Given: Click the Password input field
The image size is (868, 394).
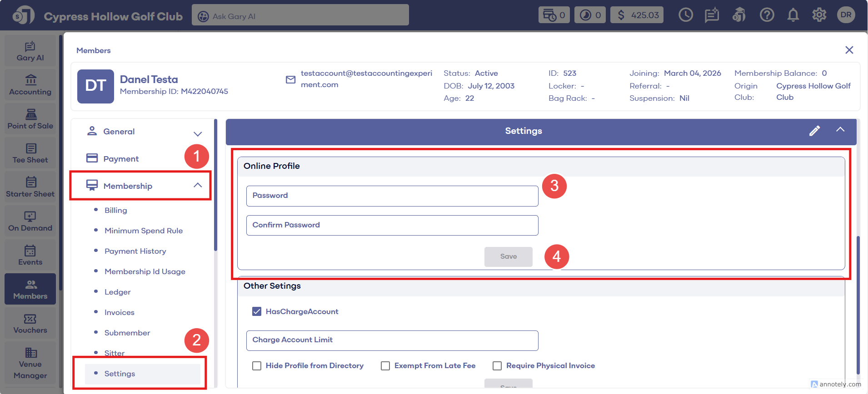Looking at the screenshot, I should coord(392,196).
